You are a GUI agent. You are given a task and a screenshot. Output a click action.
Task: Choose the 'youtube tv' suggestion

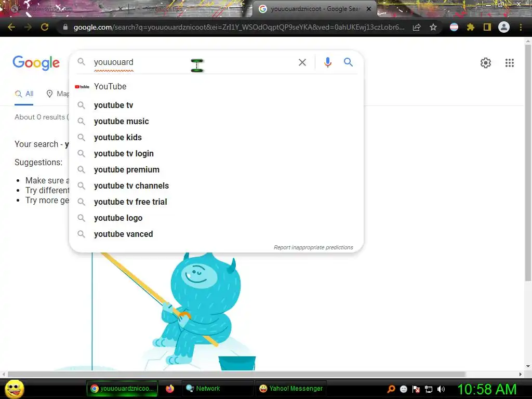(216, 105)
